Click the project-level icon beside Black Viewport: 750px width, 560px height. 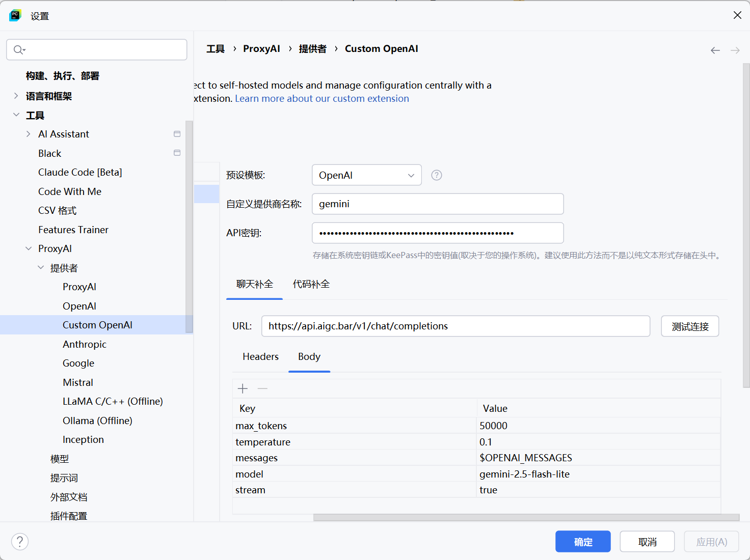point(177,153)
